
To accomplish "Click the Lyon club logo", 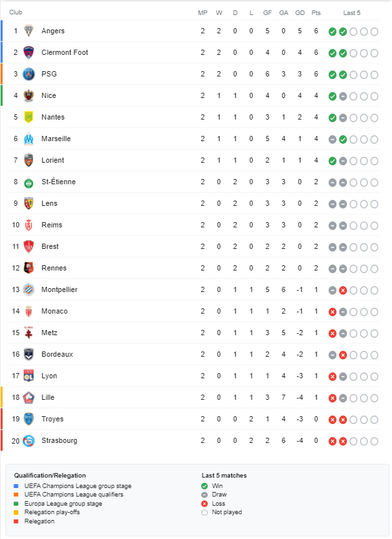I will tap(29, 376).
